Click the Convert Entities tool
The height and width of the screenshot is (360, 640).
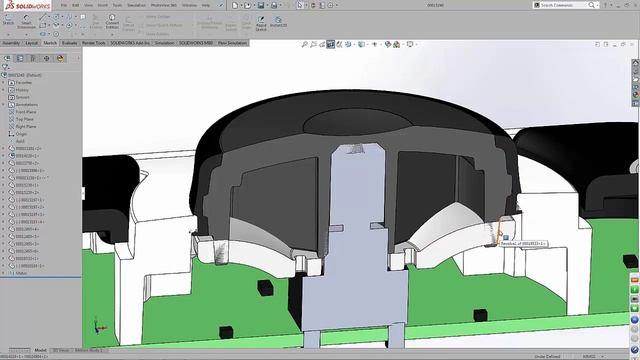[x=112, y=21]
